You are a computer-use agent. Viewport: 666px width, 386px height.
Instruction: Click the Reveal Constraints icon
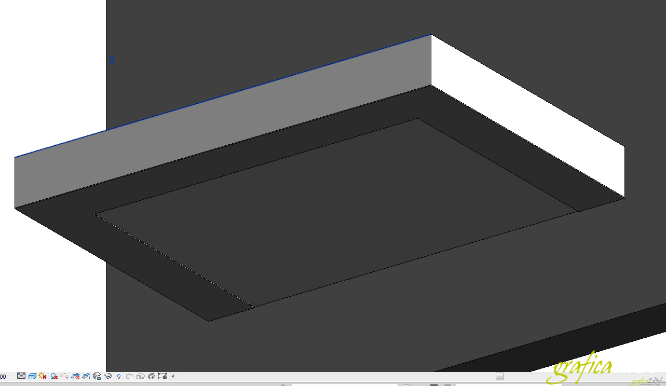163,376
